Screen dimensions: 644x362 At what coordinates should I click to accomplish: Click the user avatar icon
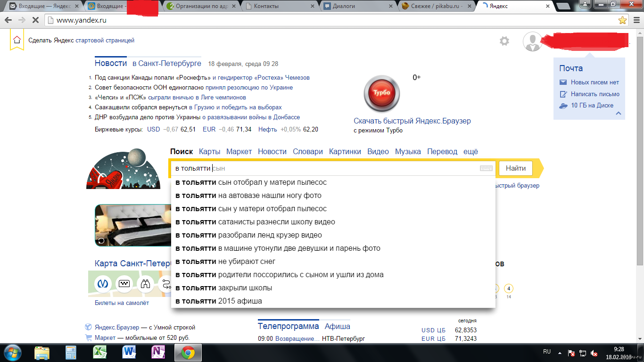(533, 41)
